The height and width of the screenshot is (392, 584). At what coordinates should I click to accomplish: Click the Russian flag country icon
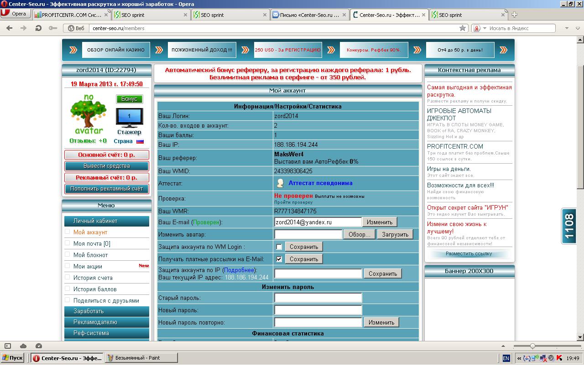[x=140, y=141]
